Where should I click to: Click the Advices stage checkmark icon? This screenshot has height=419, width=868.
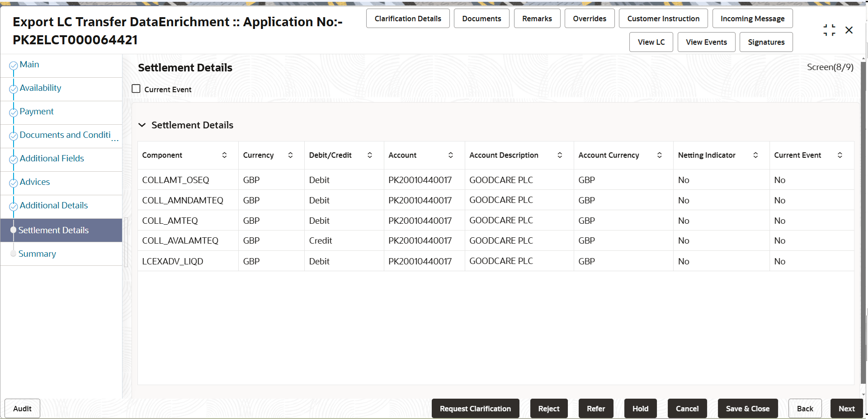click(x=13, y=182)
